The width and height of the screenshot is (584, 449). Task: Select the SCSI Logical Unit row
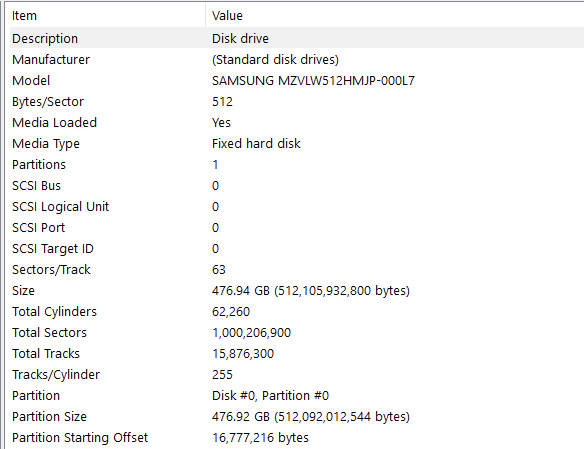297,207
